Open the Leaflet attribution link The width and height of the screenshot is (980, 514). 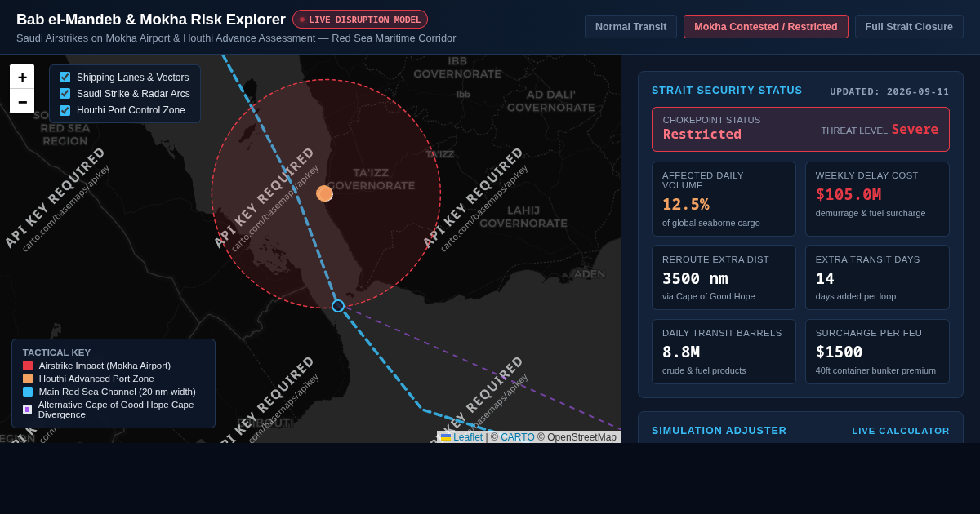pos(461,437)
